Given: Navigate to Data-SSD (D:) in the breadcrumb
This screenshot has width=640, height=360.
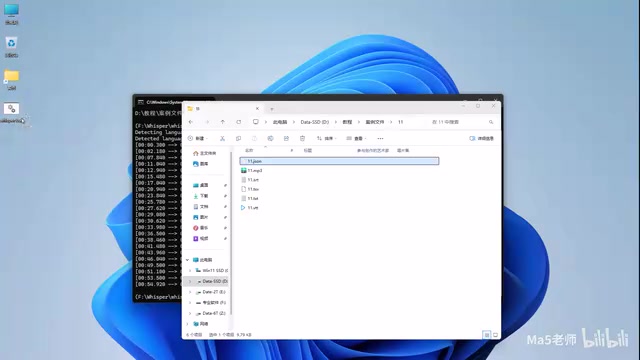Looking at the screenshot, I should click(x=315, y=122).
